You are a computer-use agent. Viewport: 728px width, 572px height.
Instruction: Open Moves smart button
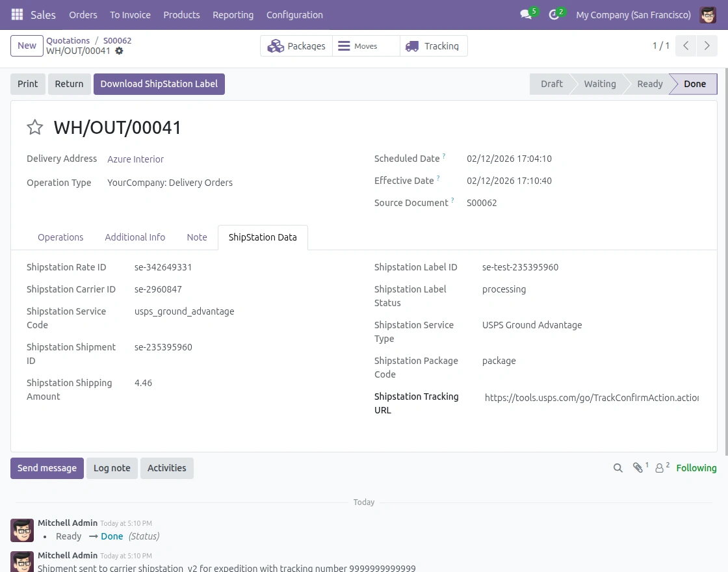click(366, 46)
